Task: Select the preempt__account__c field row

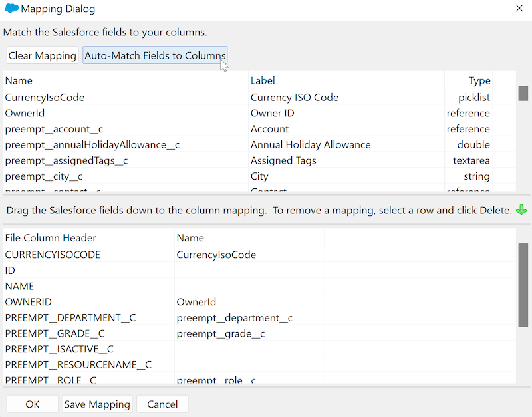Action: click(x=54, y=129)
